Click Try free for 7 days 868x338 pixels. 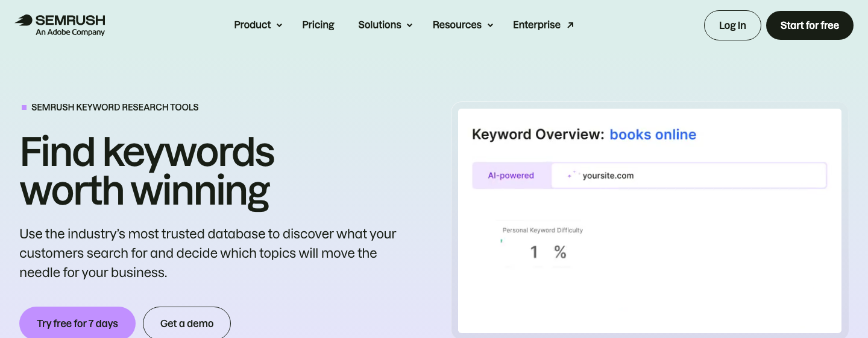(x=77, y=324)
